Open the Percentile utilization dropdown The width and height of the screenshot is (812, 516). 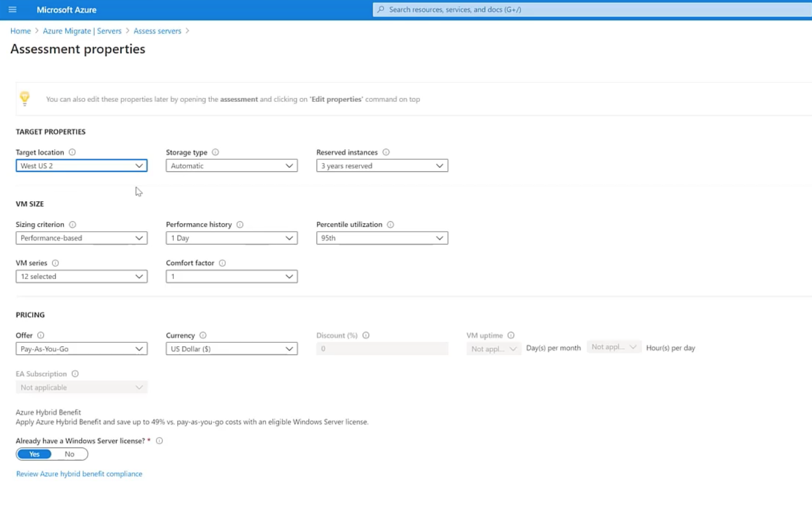pyautogui.click(x=382, y=238)
